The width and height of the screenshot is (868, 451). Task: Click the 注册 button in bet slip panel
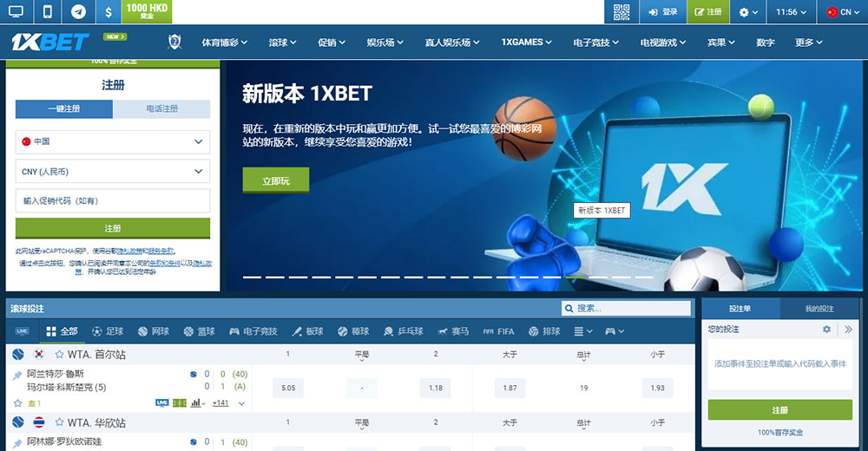pos(780,409)
